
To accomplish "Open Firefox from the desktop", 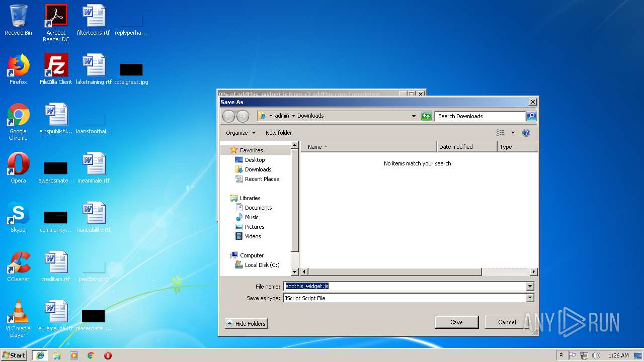I will pos(18,69).
